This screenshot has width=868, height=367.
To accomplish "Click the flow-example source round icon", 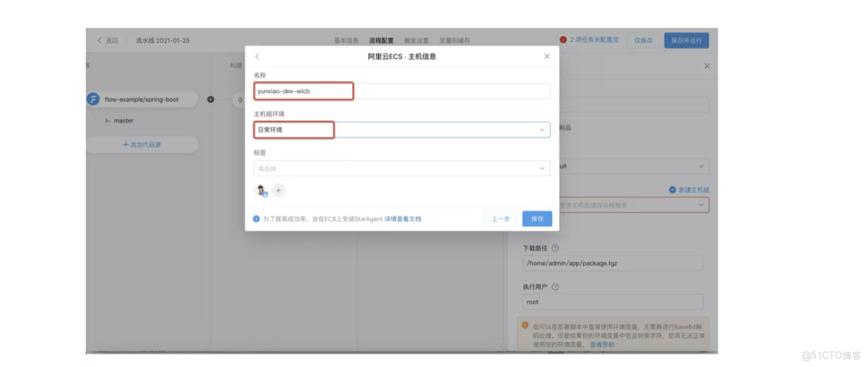I will 93,100.
